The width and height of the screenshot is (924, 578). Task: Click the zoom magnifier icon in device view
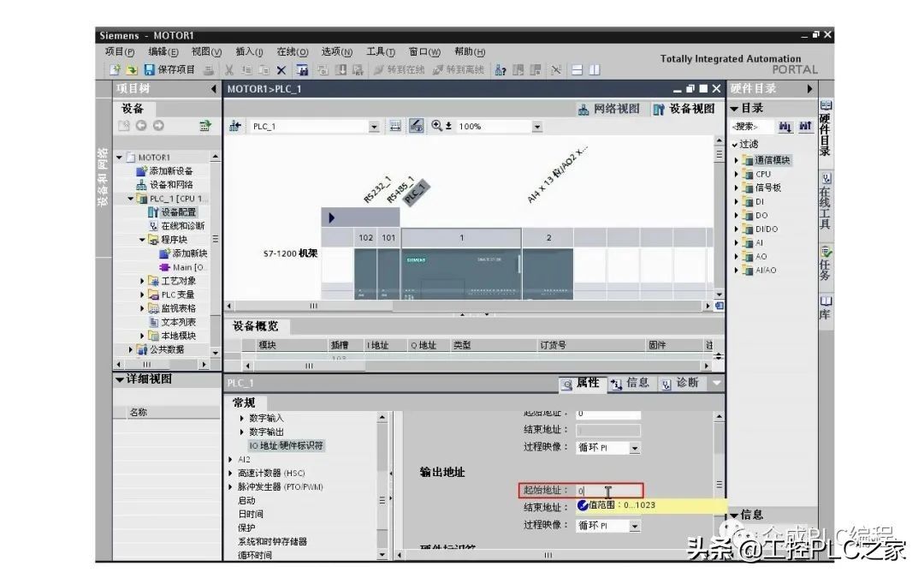click(436, 126)
